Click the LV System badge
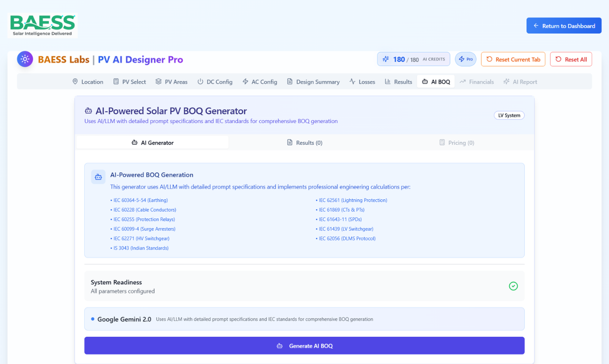 click(509, 115)
